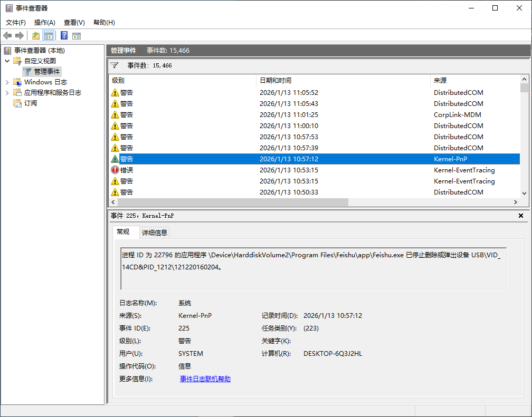Click the Forward arrow in toolbar

coord(20,35)
